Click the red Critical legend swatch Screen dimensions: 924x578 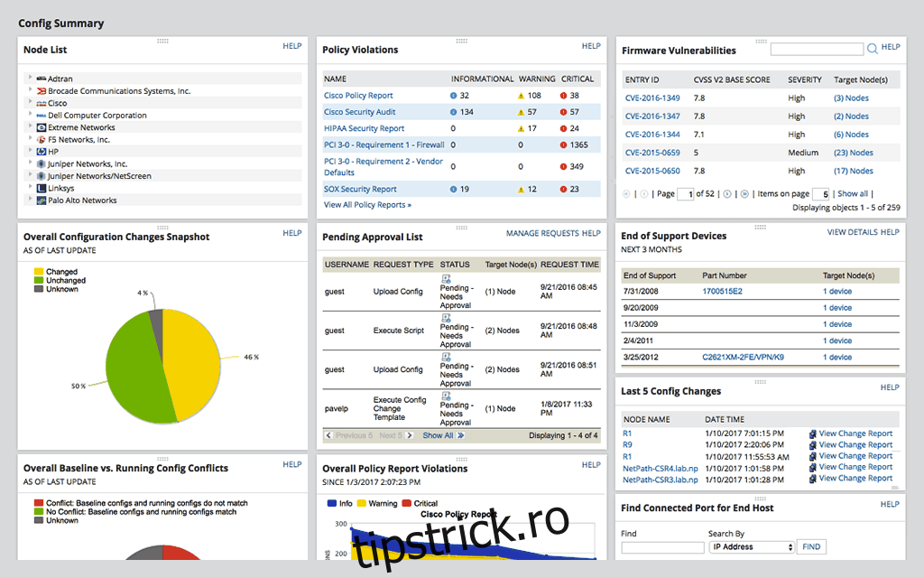(x=407, y=504)
